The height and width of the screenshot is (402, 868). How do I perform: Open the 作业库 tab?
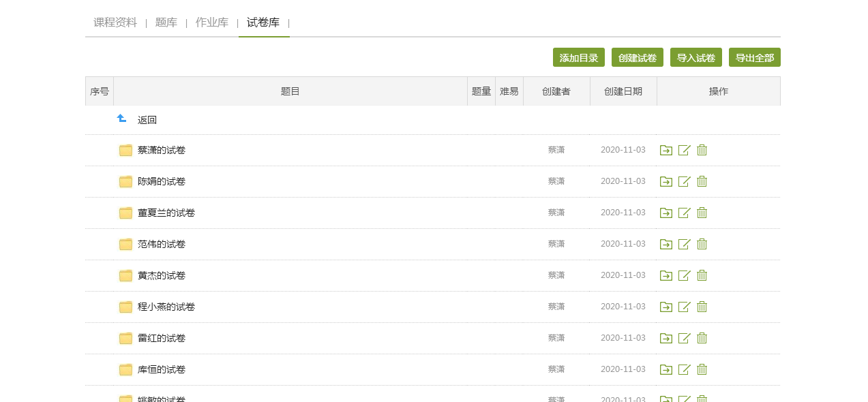pos(212,22)
